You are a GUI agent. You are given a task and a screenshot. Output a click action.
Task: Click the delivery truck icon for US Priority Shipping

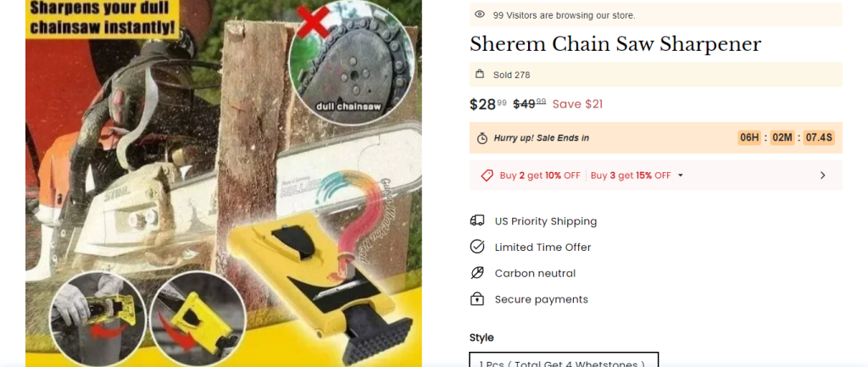[x=477, y=221]
